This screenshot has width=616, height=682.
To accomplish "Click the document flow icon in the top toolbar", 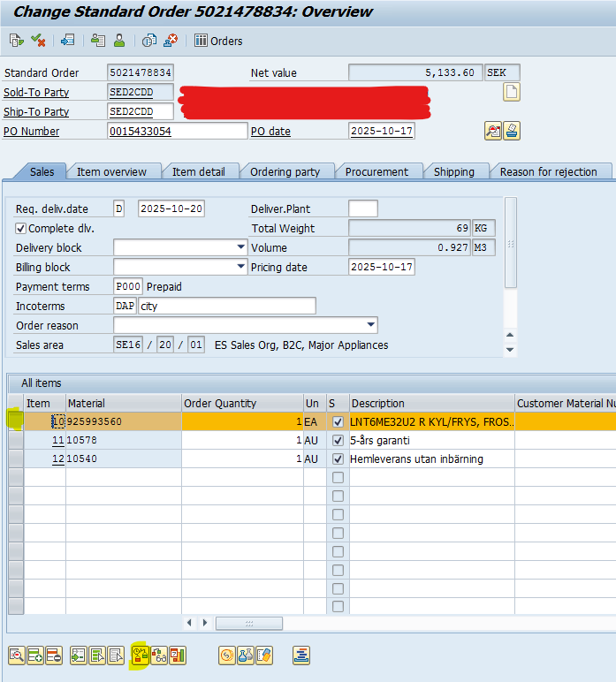I will [x=17, y=41].
